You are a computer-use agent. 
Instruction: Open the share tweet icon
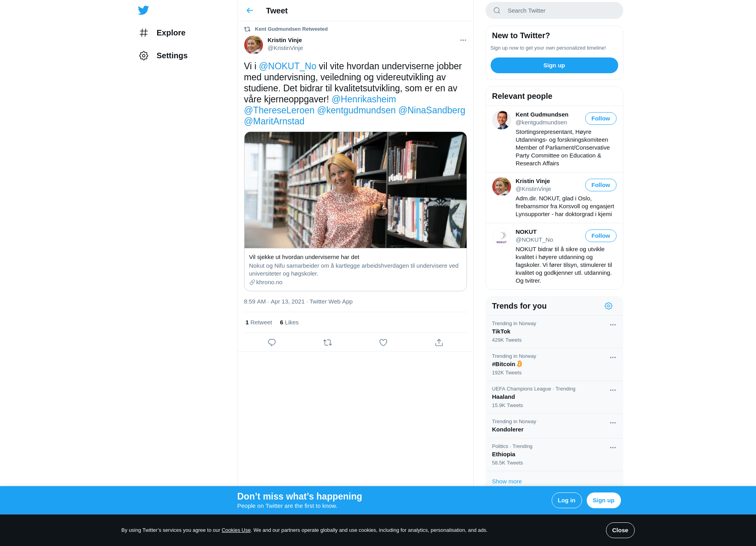pos(439,342)
